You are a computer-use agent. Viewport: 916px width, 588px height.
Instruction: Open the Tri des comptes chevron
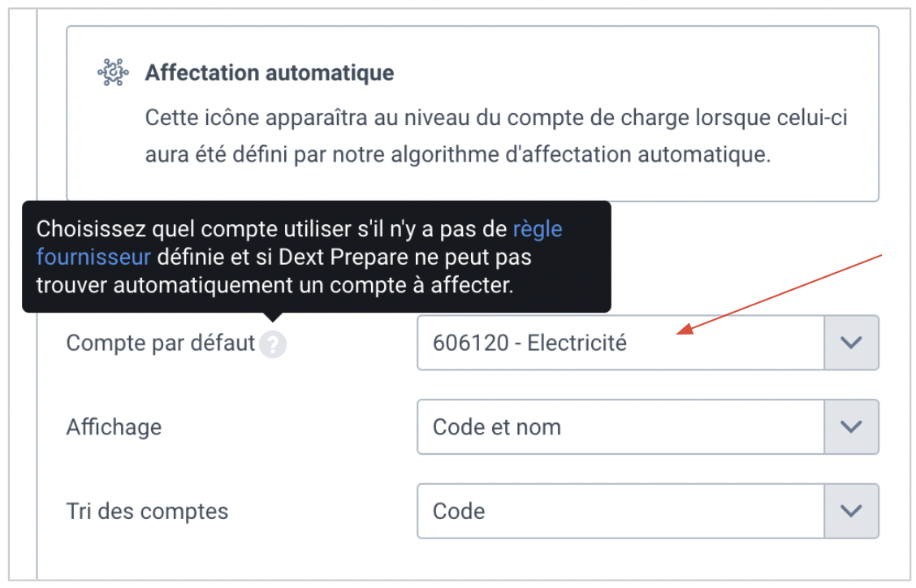[851, 511]
